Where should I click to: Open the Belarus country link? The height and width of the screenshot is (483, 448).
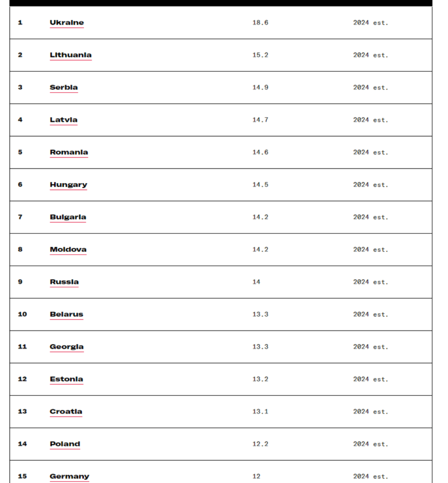click(x=67, y=314)
